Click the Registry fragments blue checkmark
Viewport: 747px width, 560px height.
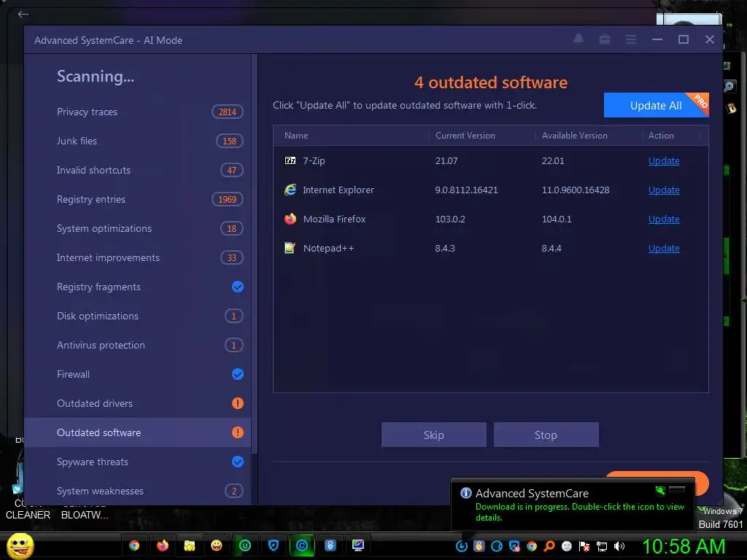(238, 287)
